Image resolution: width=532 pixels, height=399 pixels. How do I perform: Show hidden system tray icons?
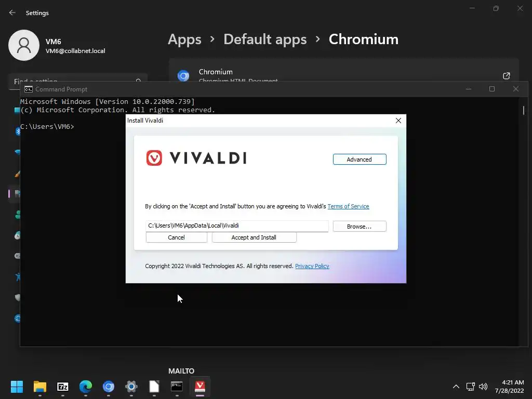point(456,387)
